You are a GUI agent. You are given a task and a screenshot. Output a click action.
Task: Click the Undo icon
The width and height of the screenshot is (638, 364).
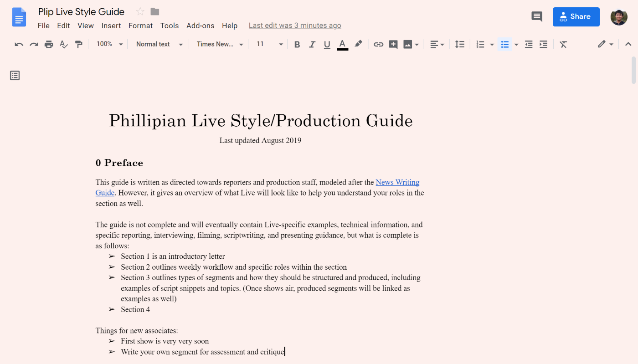[19, 44]
